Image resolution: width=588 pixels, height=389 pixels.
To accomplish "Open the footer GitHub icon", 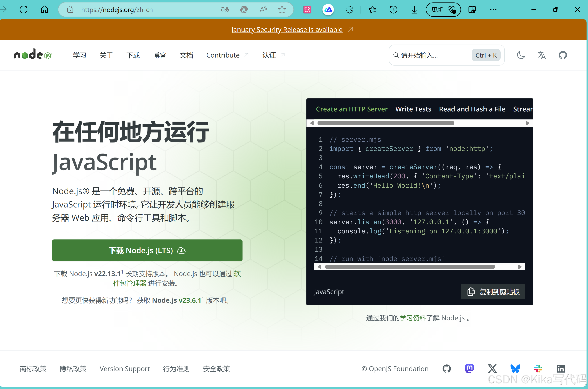I will [x=446, y=368].
